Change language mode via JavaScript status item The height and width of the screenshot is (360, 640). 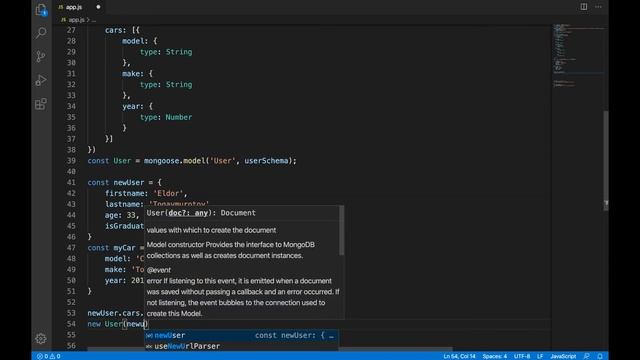tap(563, 356)
